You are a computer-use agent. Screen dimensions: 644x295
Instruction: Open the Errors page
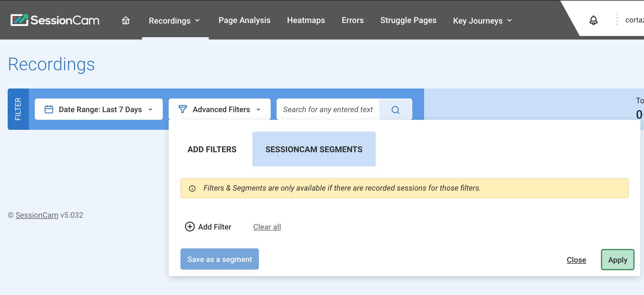(352, 20)
